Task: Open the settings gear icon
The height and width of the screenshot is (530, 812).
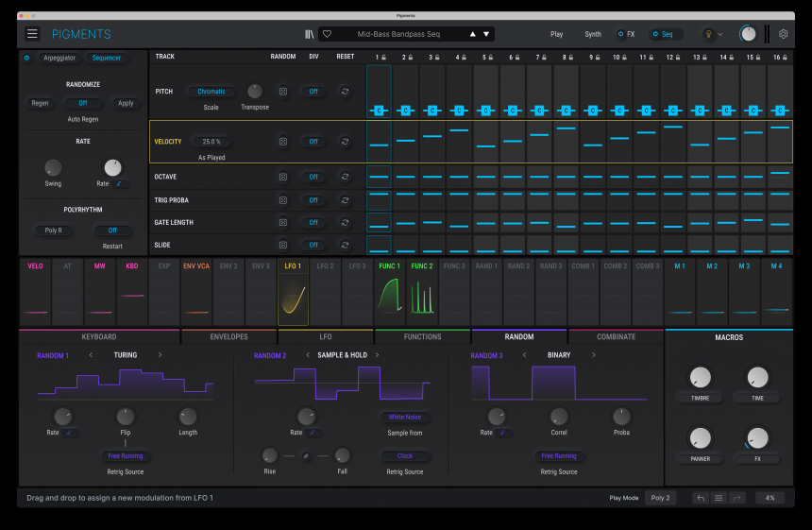Action: tap(783, 34)
